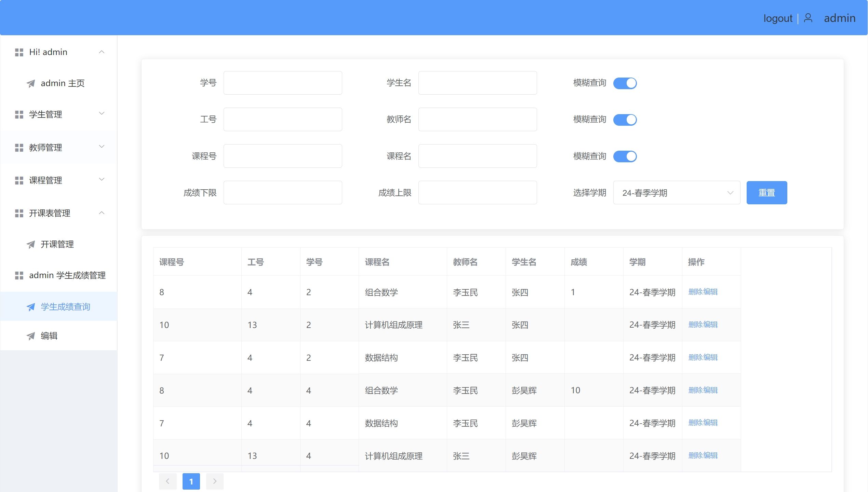The width and height of the screenshot is (868, 492).
Task: Expand the 教师管理 submenu chevron
Action: [102, 147]
